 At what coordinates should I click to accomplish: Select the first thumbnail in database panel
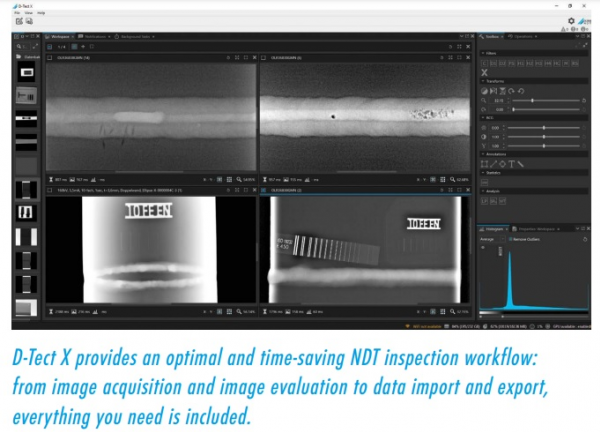(x=26, y=72)
